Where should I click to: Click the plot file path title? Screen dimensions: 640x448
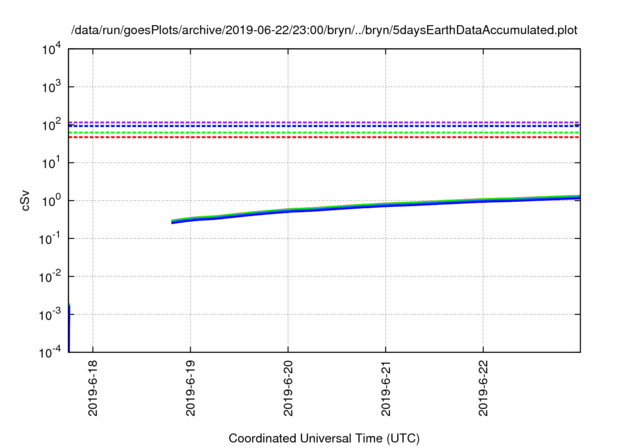coord(324,30)
